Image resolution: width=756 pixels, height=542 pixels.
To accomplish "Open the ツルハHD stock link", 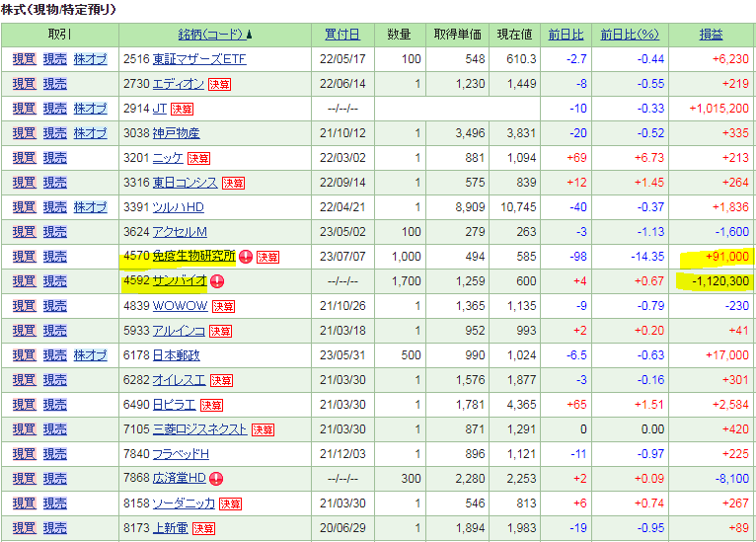I will pyautogui.click(x=179, y=207).
